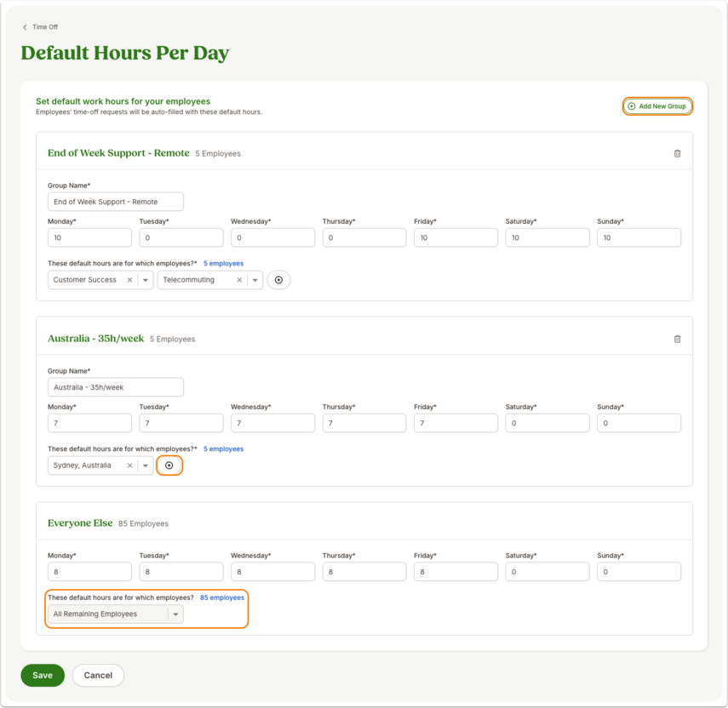
Task: Edit Saturday hours for Everyone Else
Action: (x=547, y=572)
